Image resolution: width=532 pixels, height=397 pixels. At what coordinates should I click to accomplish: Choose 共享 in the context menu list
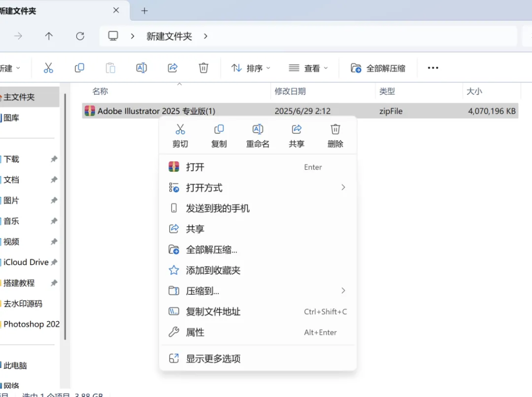click(258, 229)
